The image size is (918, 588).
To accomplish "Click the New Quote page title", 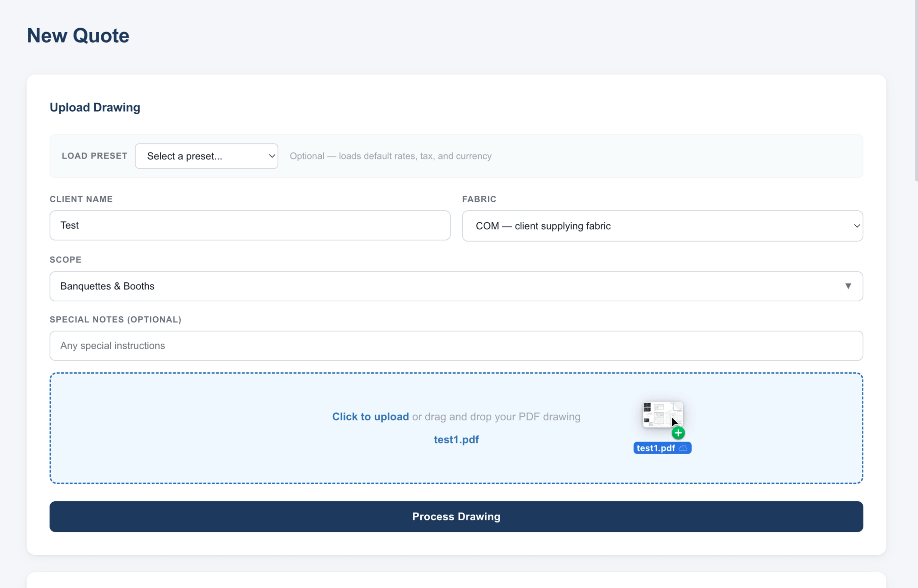I will click(x=78, y=35).
